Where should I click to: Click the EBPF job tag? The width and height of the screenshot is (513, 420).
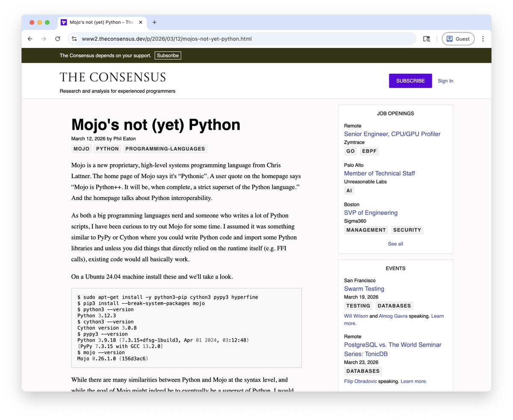(369, 151)
